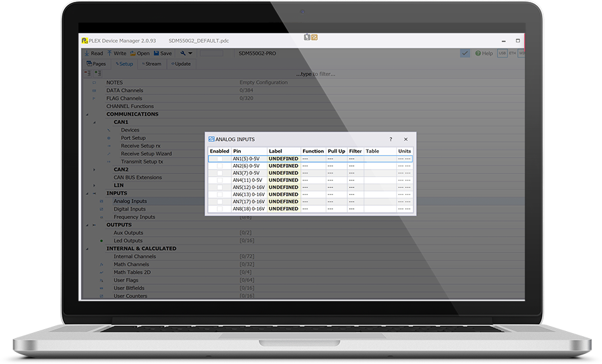Open a configuration file with Open icon

pyautogui.click(x=133, y=53)
